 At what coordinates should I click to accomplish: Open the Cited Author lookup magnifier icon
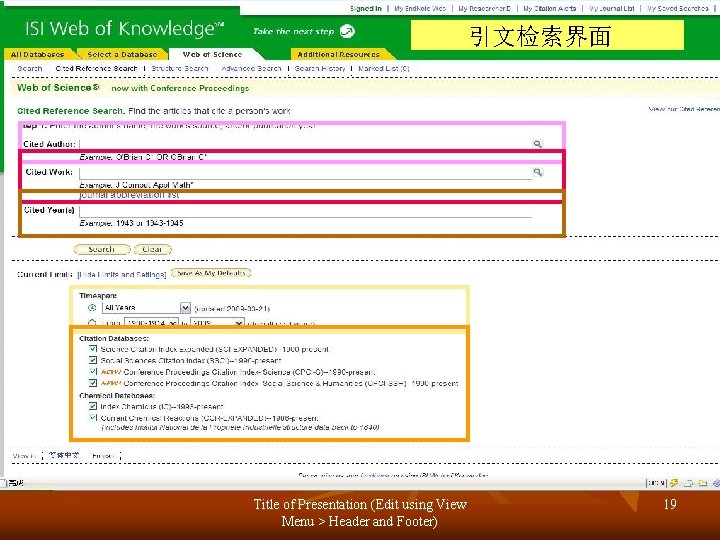(538, 144)
